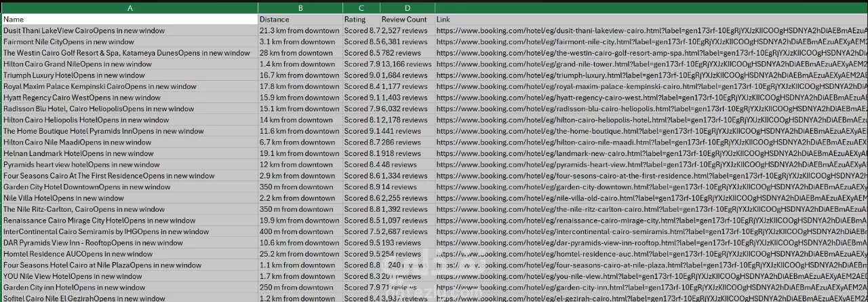
Task: Click the 'Review Count' header cell
Action: click(407, 19)
